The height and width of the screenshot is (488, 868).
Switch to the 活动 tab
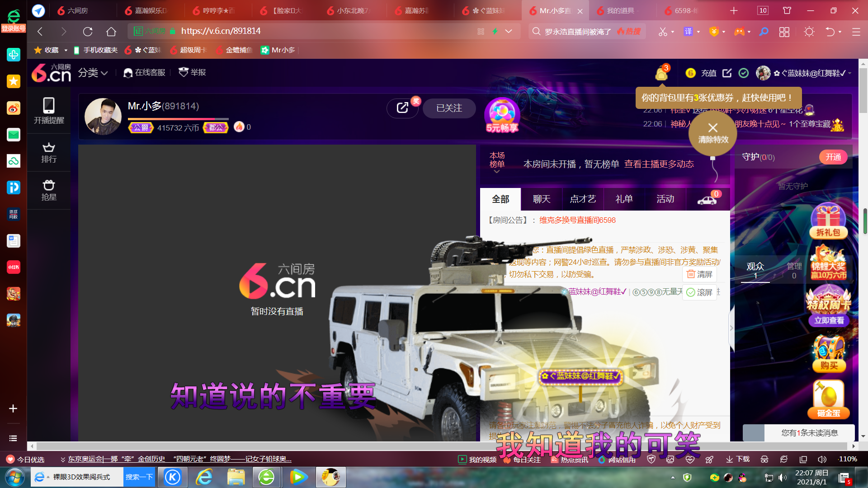(665, 199)
